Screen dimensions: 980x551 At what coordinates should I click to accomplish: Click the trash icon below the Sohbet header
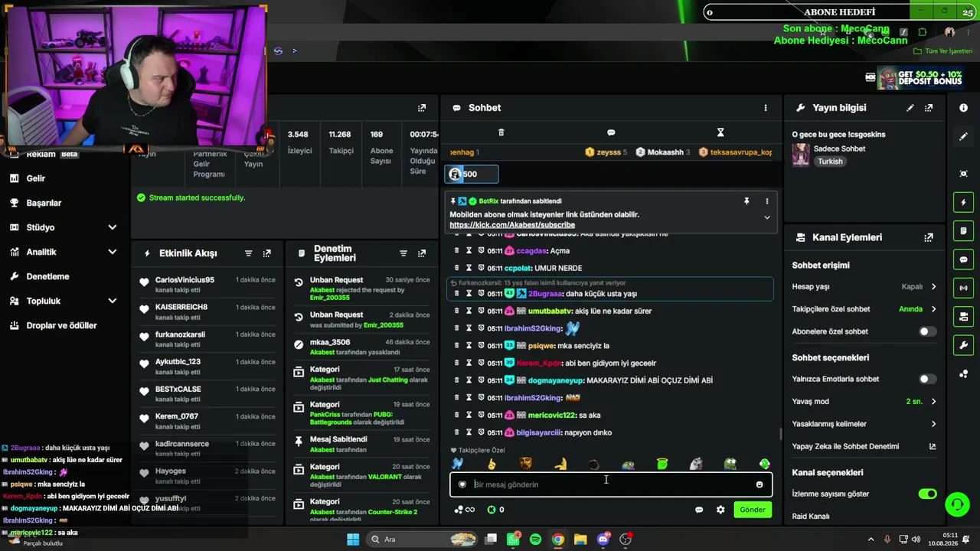click(501, 132)
